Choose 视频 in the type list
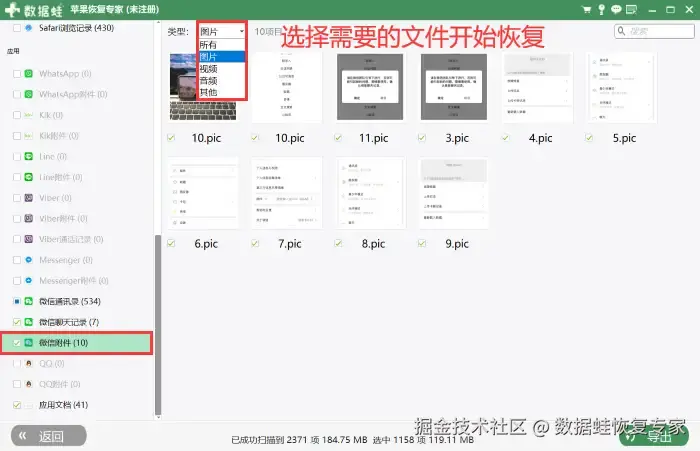The image size is (700, 451). coord(222,69)
